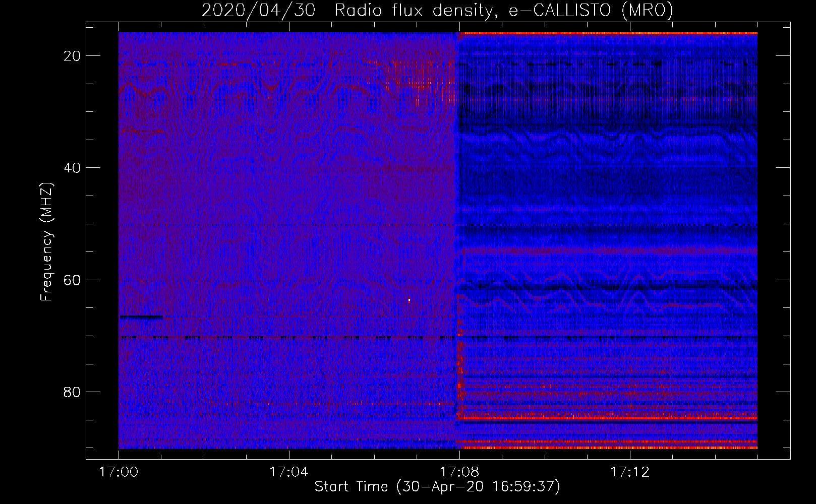The width and height of the screenshot is (816, 504).
Task: Click the 40 MHz frequency tick label
Action: (73, 168)
